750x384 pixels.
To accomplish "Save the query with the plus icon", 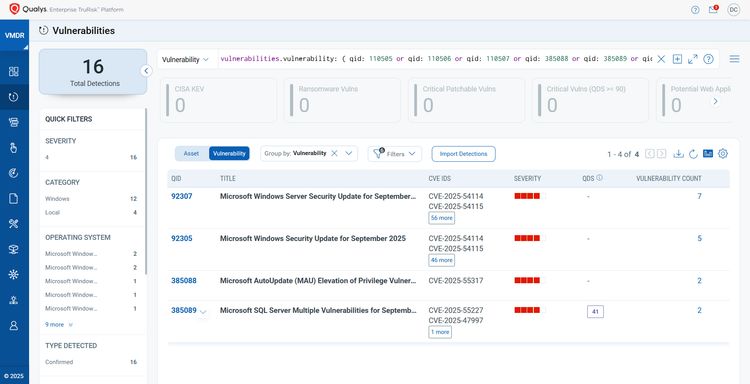I will 677,59.
